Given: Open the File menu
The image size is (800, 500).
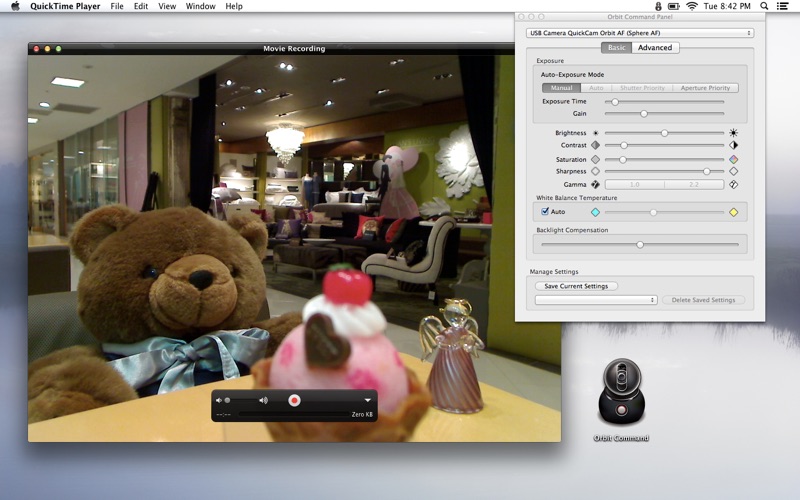Looking at the screenshot, I should click(117, 6).
